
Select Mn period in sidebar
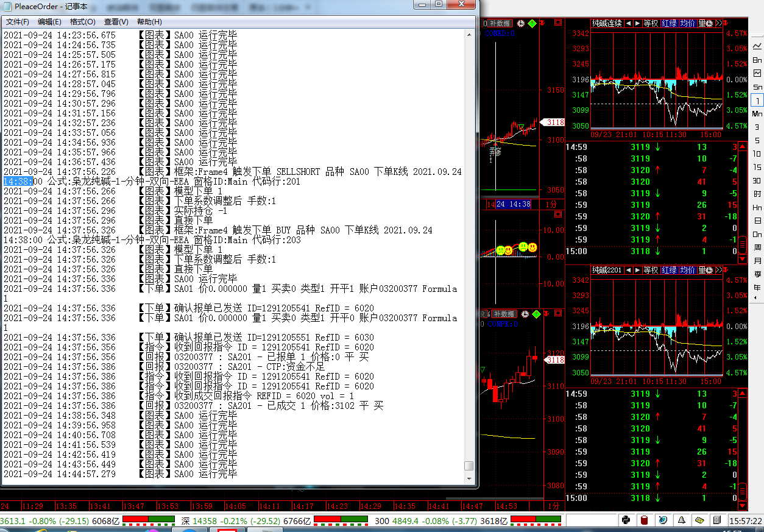click(757, 114)
